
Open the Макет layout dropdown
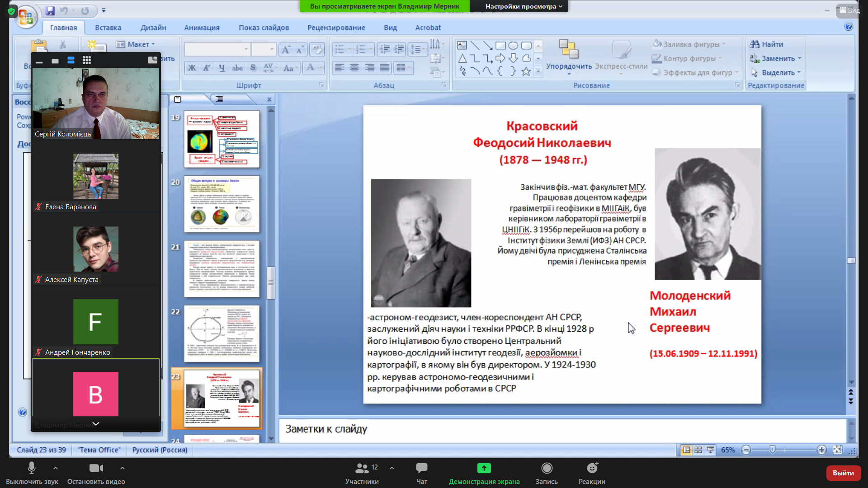click(136, 44)
